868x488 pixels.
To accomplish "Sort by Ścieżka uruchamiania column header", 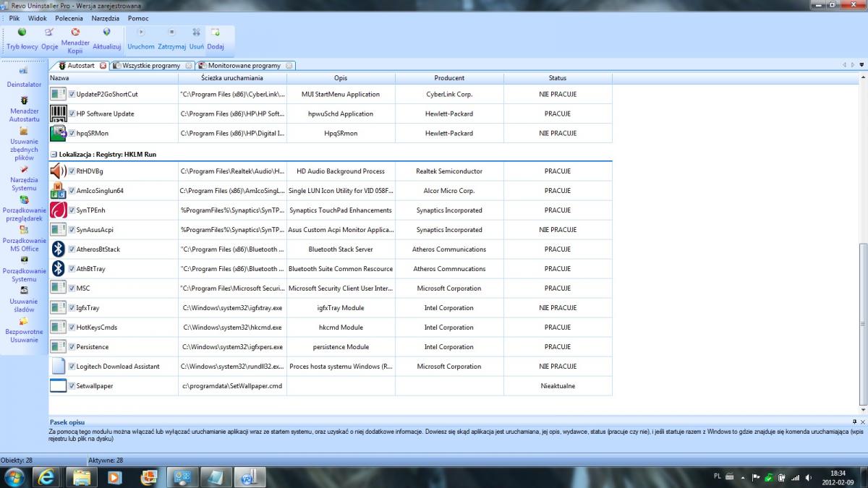I will [232, 77].
